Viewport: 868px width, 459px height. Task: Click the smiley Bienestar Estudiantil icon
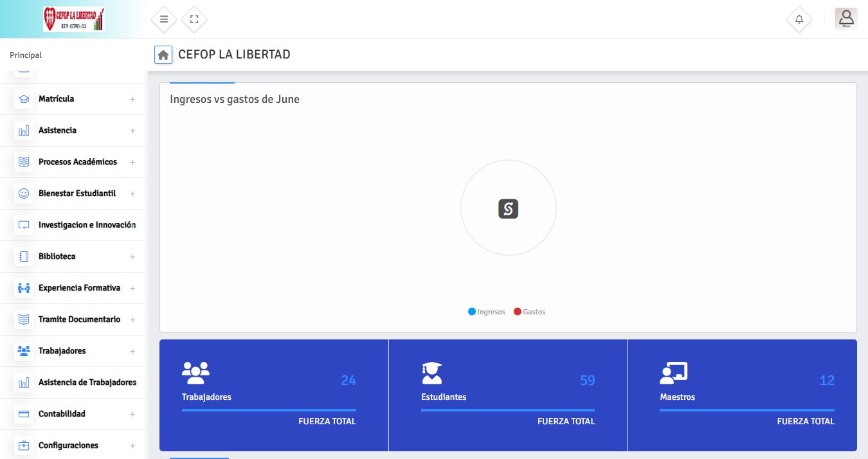(x=24, y=194)
